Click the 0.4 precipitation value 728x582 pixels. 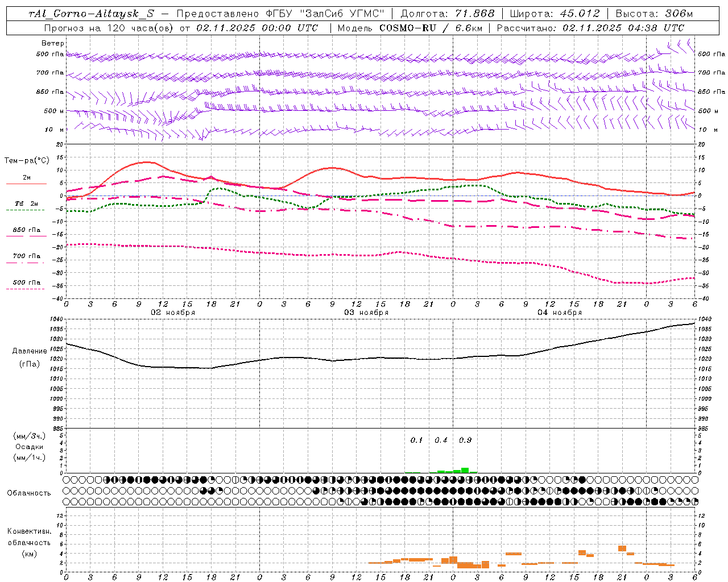coord(441,440)
